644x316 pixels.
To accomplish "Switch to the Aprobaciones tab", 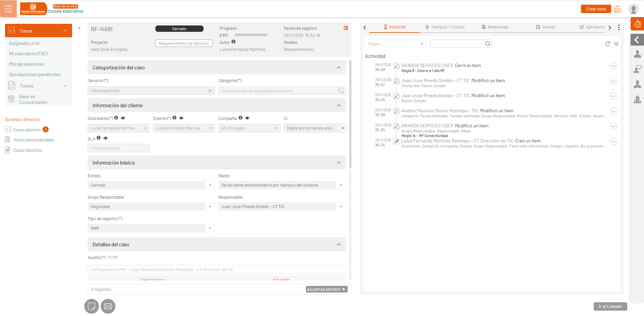I will [592, 27].
